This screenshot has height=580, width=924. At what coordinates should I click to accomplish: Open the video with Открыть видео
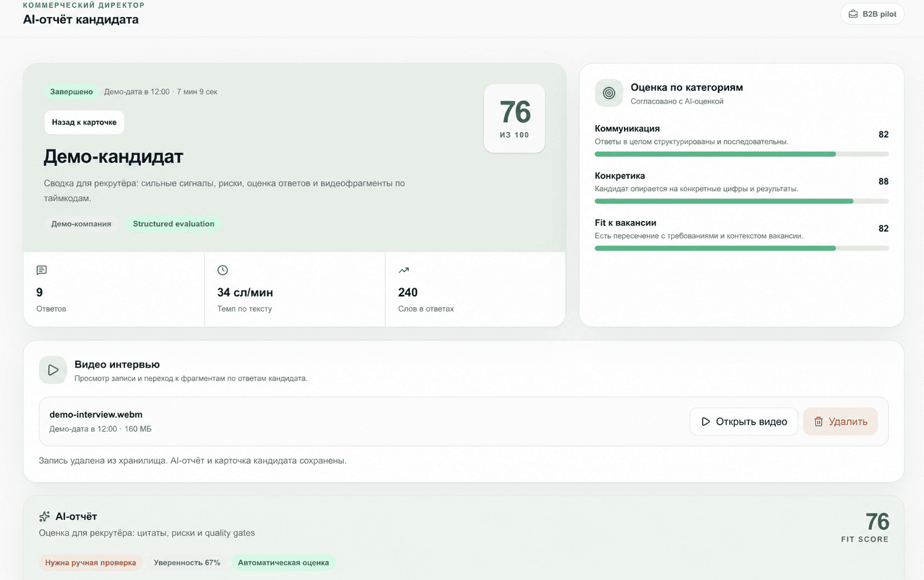[744, 421]
